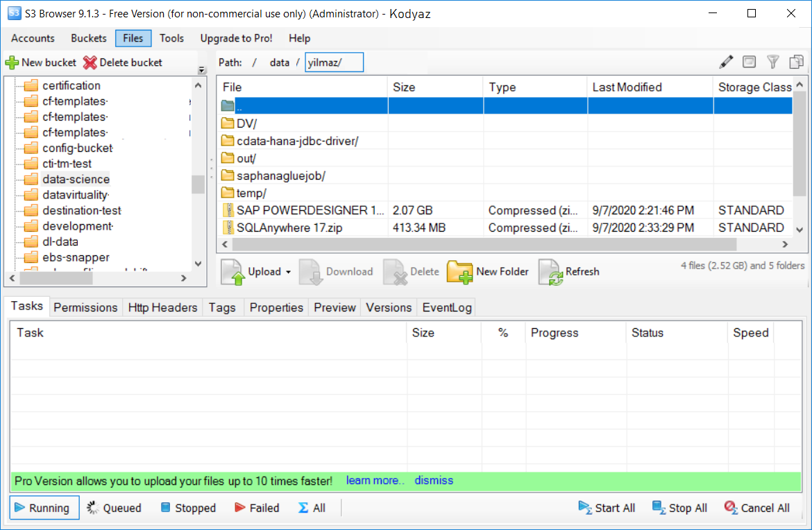Click the copy path icon at top right
The image size is (812, 530).
pyautogui.click(x=797, y=62)
